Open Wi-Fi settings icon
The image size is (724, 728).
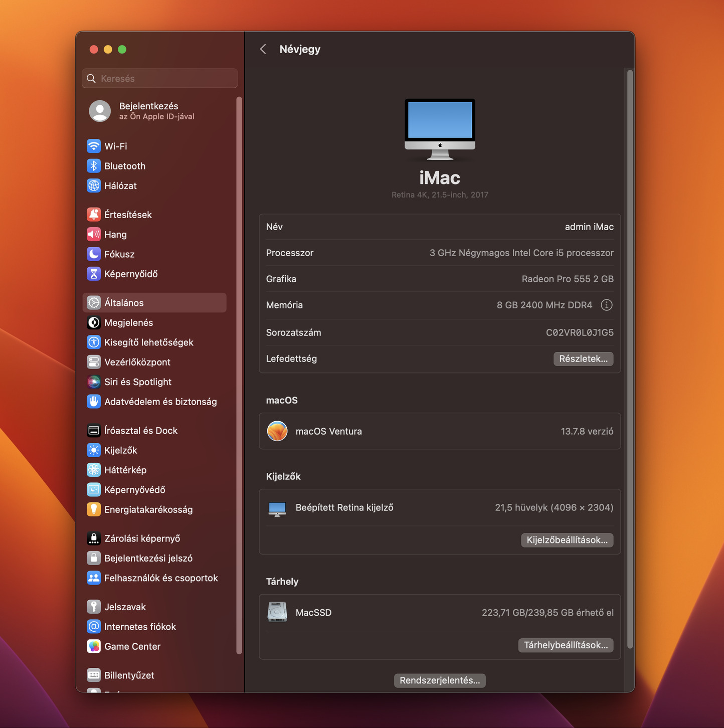click(94, 146)
